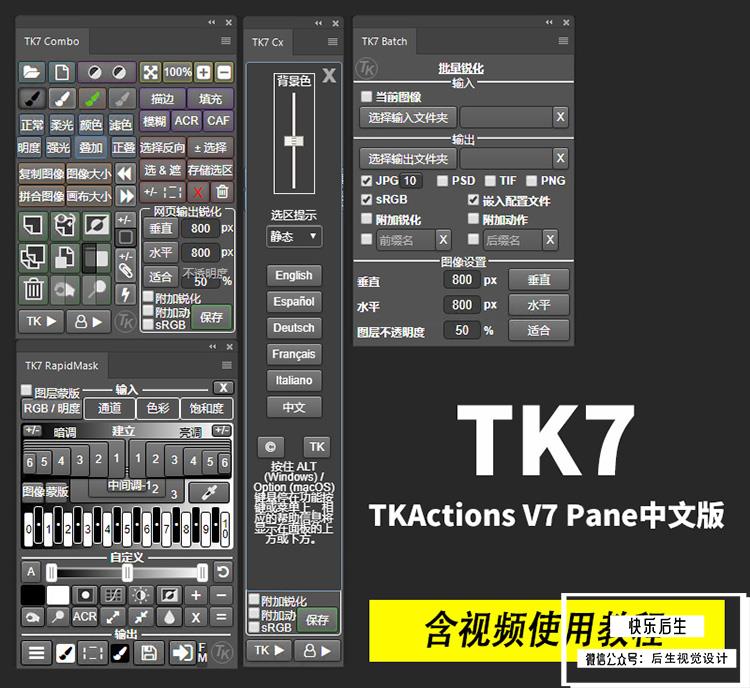Click the brightness/contrast sun icon in RapidMask
This screenshot has width=750, height=688.
pyautogui.click(x=140, y=595)
